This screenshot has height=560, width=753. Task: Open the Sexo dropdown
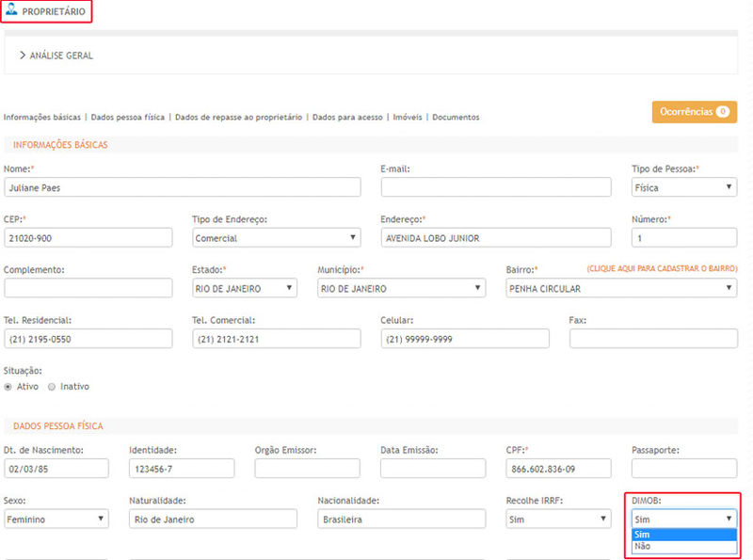coord(56,519)
